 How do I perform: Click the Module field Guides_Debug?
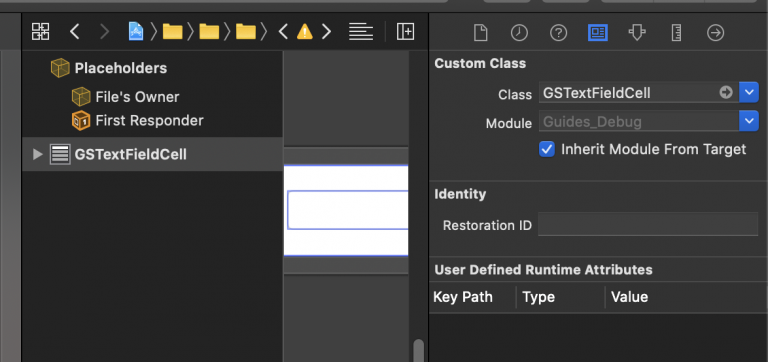639,121
